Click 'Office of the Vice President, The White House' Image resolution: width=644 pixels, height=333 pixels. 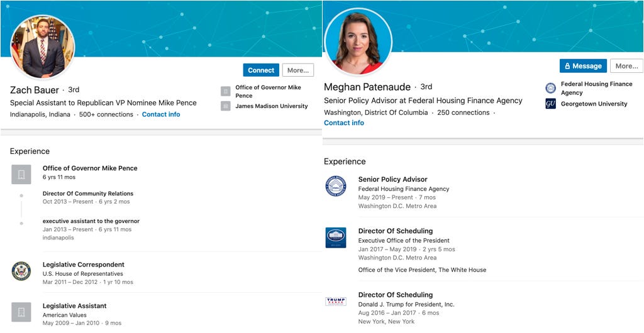point(422,270)
